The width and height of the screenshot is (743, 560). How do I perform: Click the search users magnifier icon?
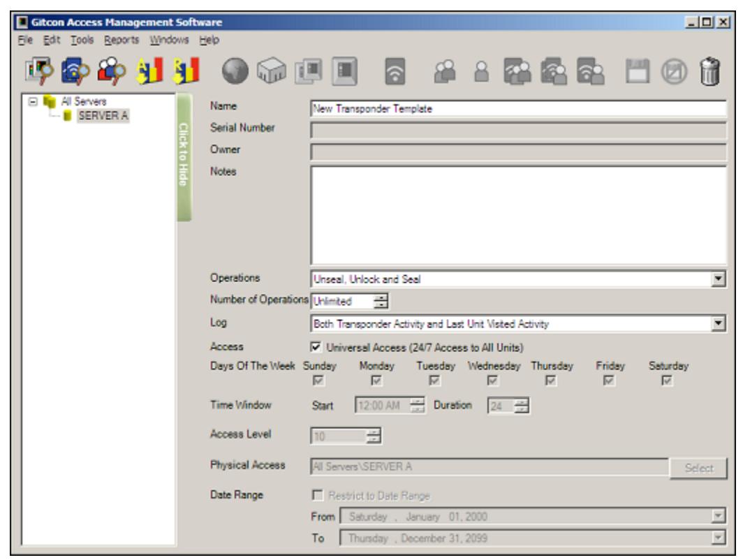pos(112,71)
